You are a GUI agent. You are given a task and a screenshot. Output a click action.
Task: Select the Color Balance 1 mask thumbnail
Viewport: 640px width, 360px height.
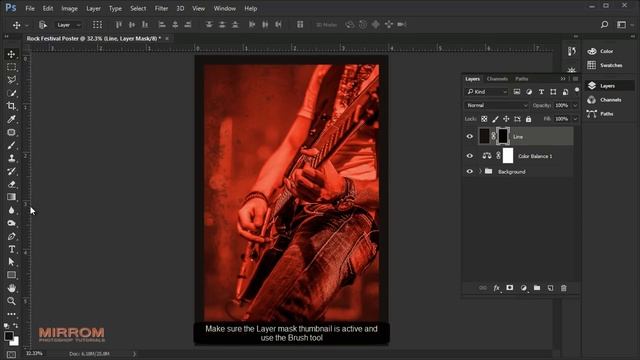(508, 156)
